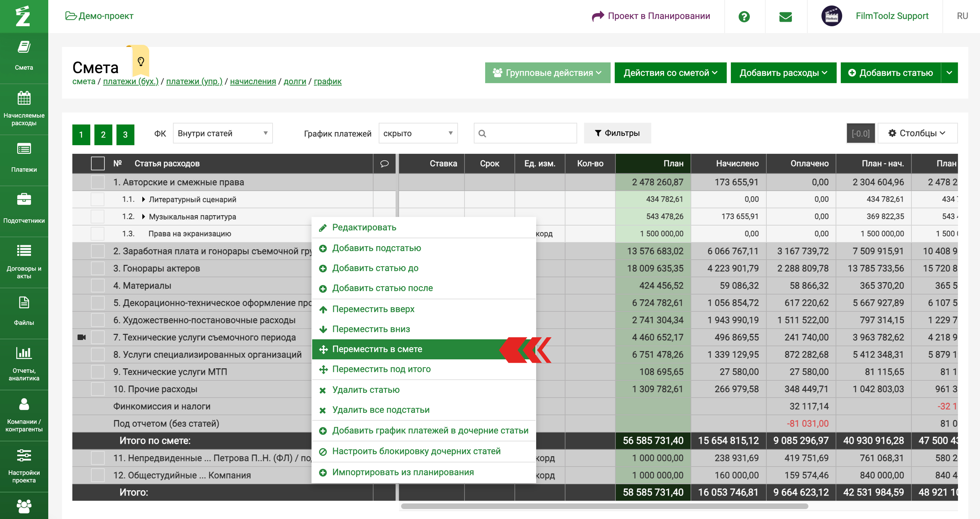Open Файлы in the sidebar
980x519 pixels.
(24, 313)
